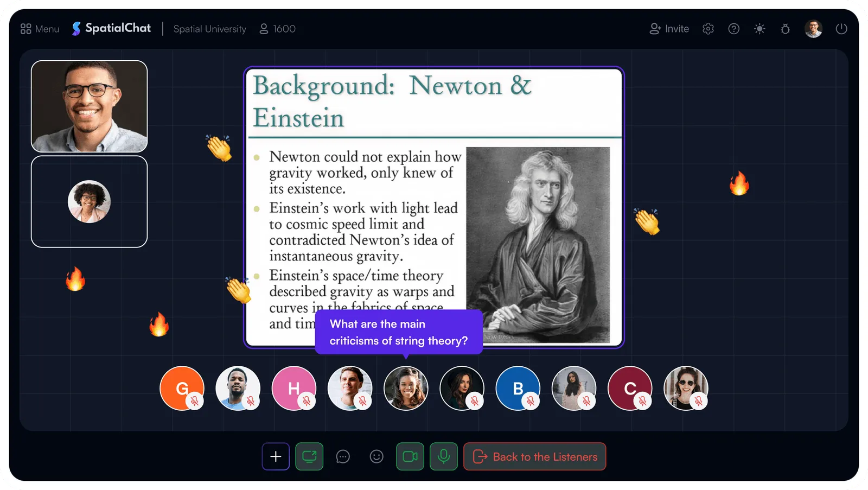Open the Invite people dialog

tap(669, 28)
